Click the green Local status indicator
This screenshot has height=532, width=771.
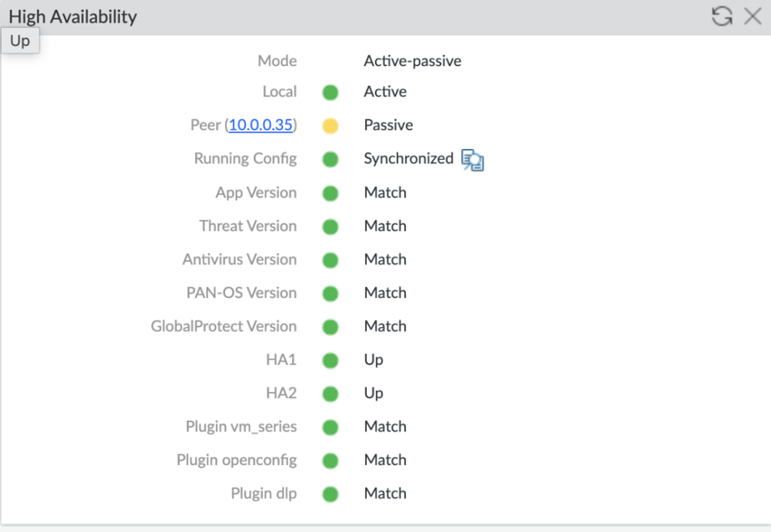click(330, 92)
